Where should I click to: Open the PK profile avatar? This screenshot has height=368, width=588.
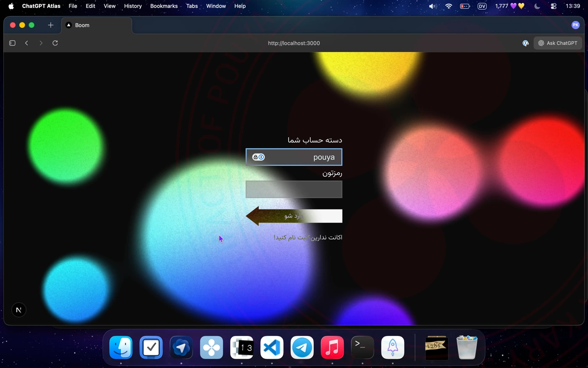click(575, 25)
